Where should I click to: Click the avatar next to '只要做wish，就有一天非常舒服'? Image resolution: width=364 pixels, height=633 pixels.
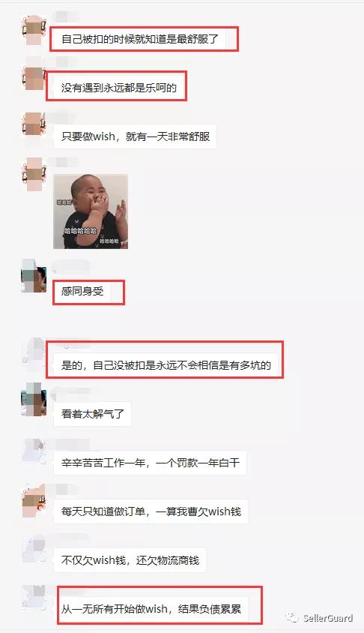34,125
